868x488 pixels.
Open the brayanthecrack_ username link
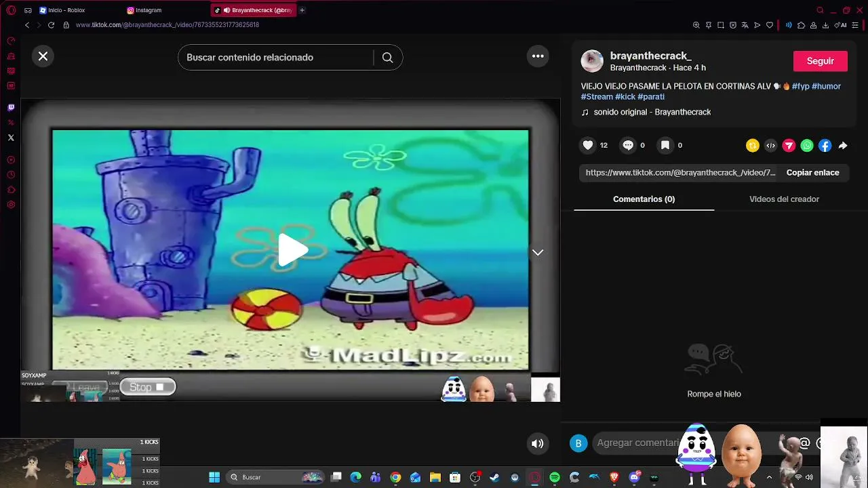point(651,56)
